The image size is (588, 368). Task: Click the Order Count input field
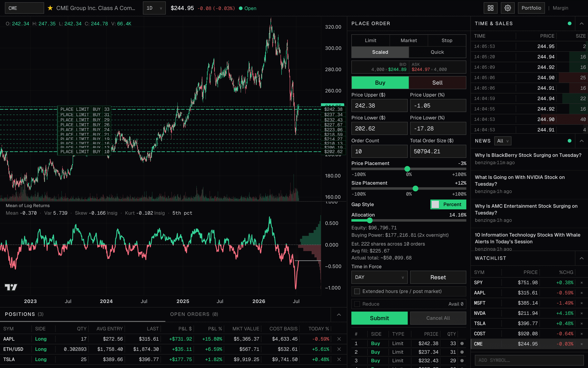pos(379,151)
